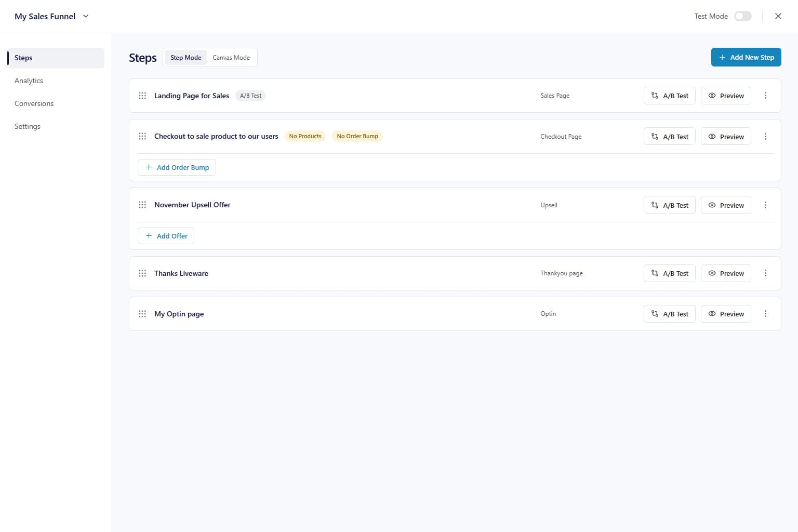
Task: Click the No Order Bump badge
Action: [x=357, y=136]
